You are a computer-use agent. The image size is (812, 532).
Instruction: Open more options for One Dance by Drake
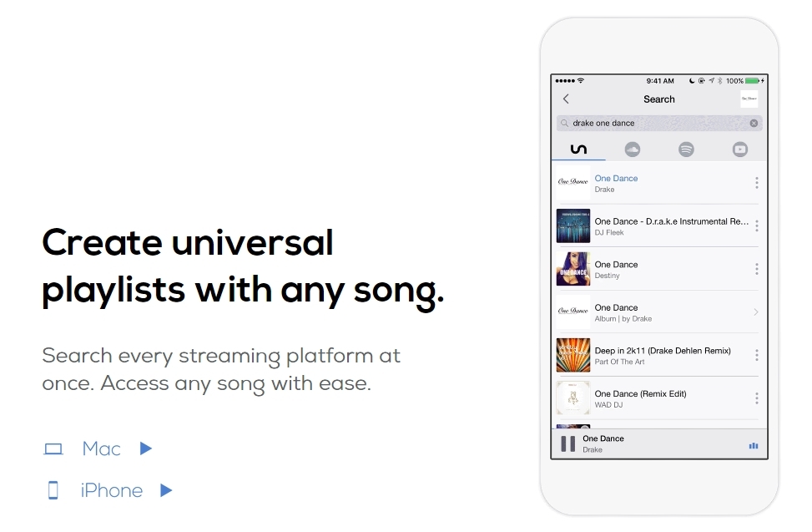(x=757, y=182)
